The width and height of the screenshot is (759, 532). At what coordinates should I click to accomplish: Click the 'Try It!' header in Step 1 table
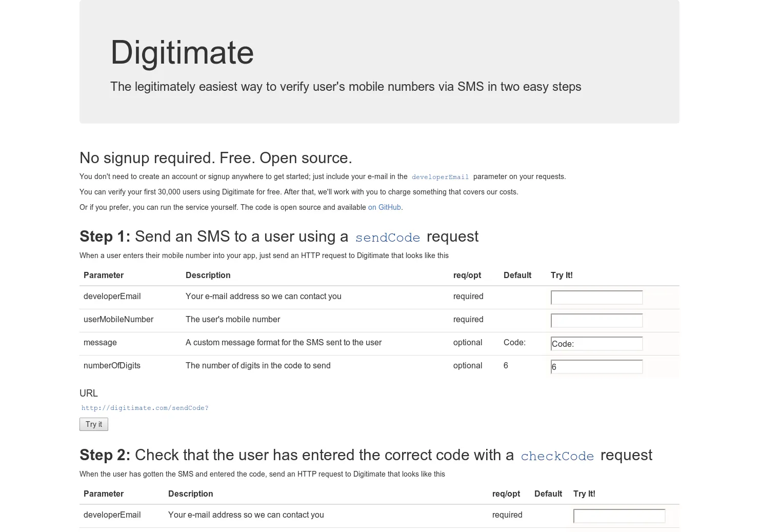point(562,275)
